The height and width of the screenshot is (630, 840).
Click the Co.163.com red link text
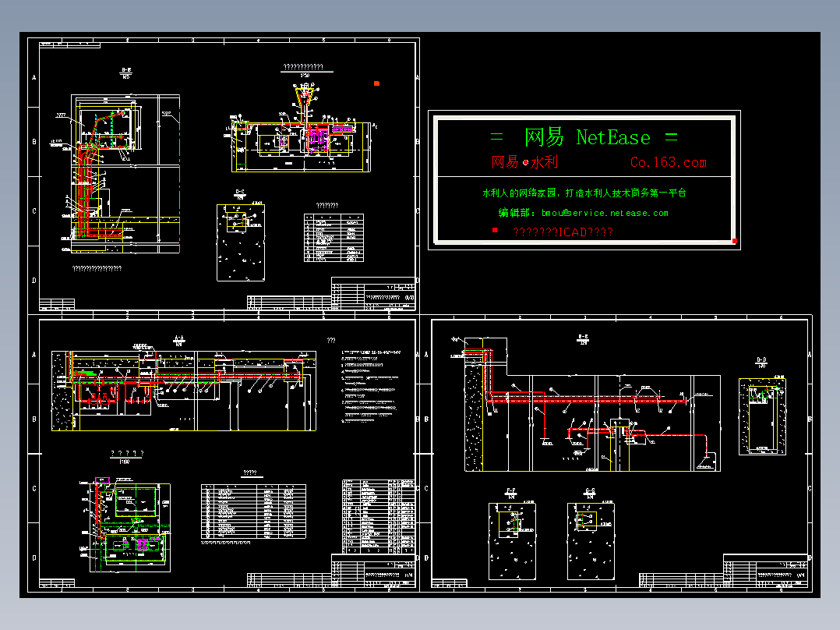coord(668,162)
